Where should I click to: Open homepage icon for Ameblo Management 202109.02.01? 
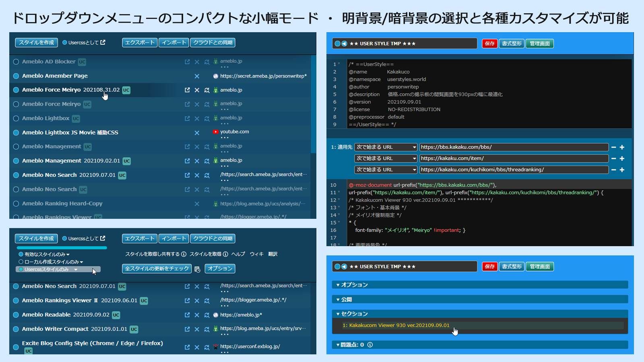tap(187, 161)
